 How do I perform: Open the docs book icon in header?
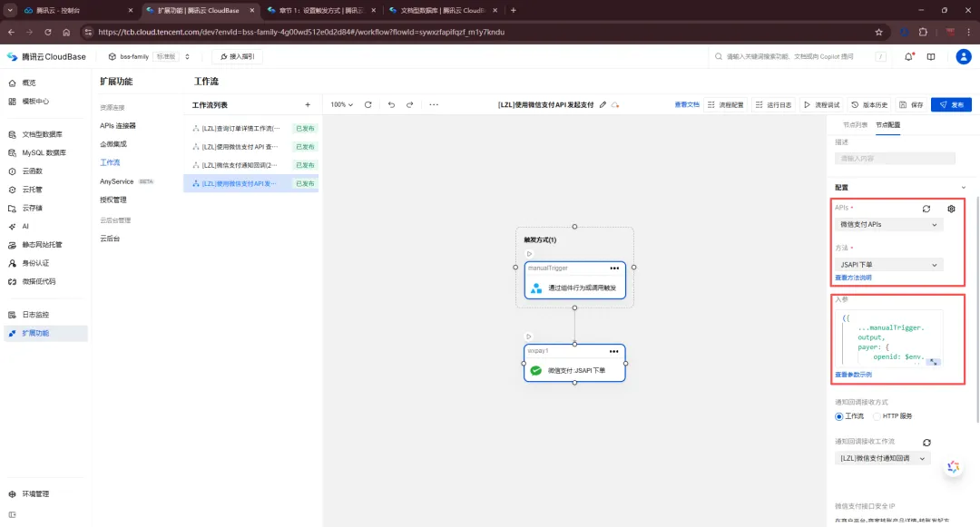pos(931,56)
